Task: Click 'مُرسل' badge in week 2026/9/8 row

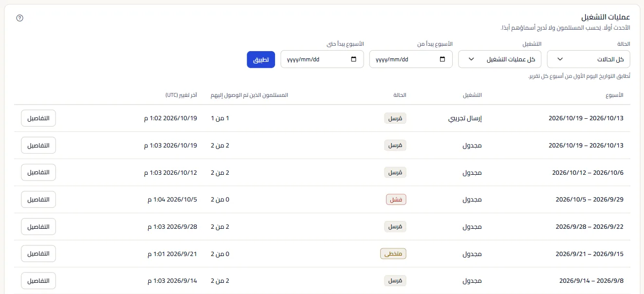Action: pyautogui.click(x=395, y=281)
